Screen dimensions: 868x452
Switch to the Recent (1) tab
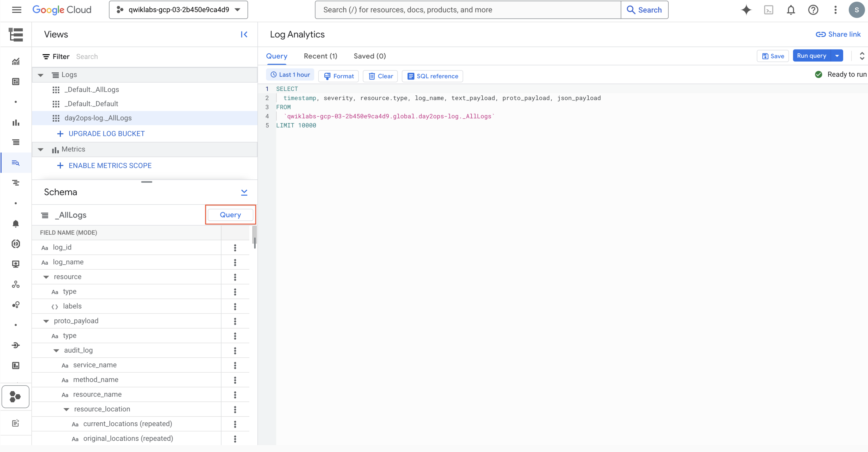[x=320, y=56]
